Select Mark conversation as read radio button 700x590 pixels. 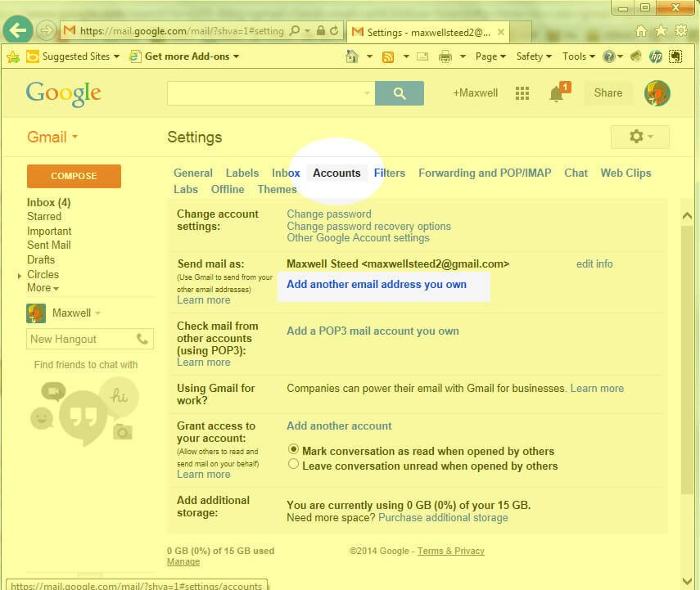point(293,449)
